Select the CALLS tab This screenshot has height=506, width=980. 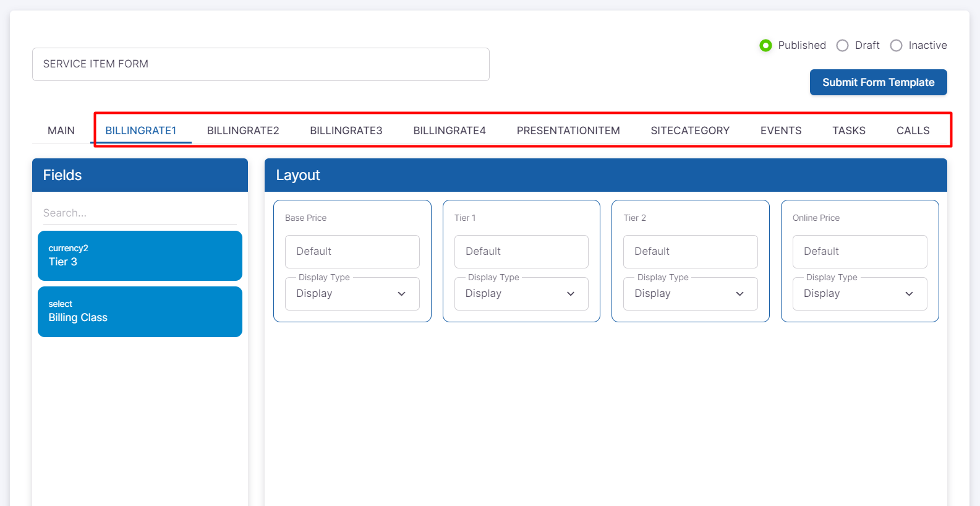tap(913, 131)
